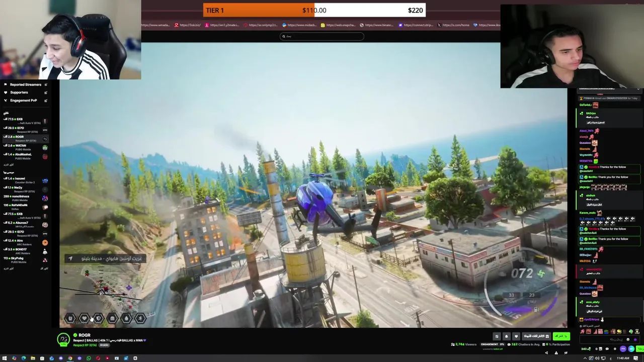Image resolution: width=644 pixels, height=362 pixels.
Task: Open the hexawi Counter-Strike 2 channel
Action: (x=25, y=180)
